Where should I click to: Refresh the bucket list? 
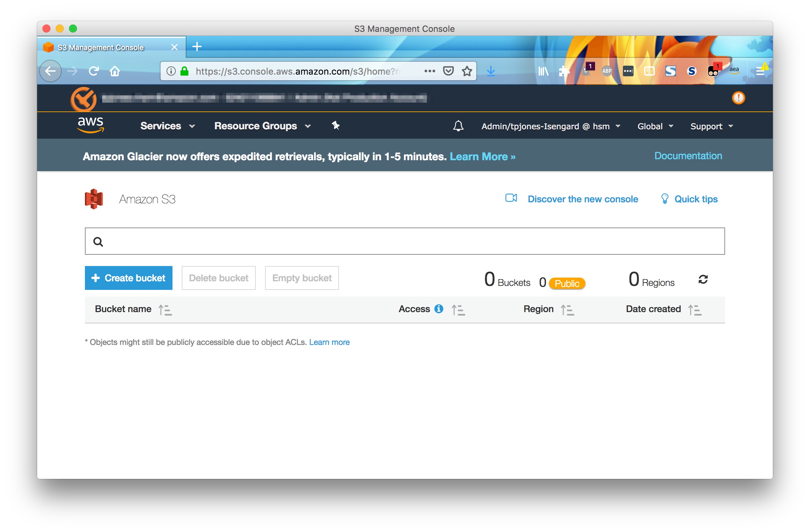(703, 280)
